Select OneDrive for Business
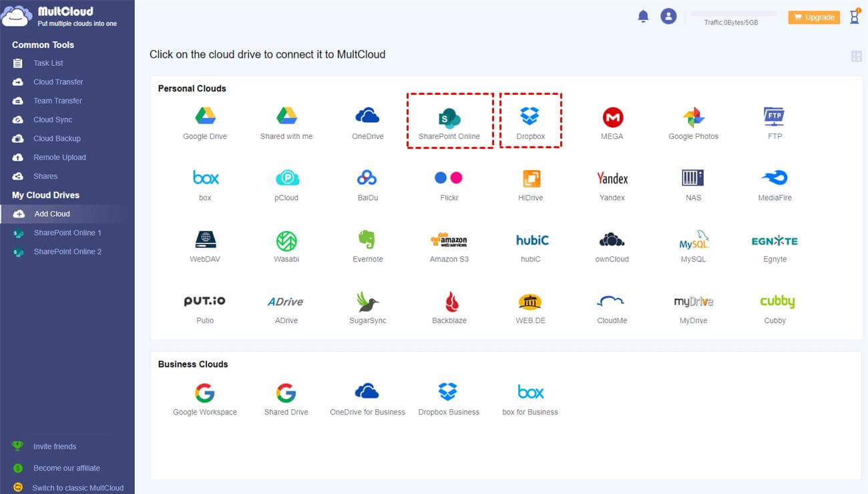 pyautogui.click(x=367, y=399)
